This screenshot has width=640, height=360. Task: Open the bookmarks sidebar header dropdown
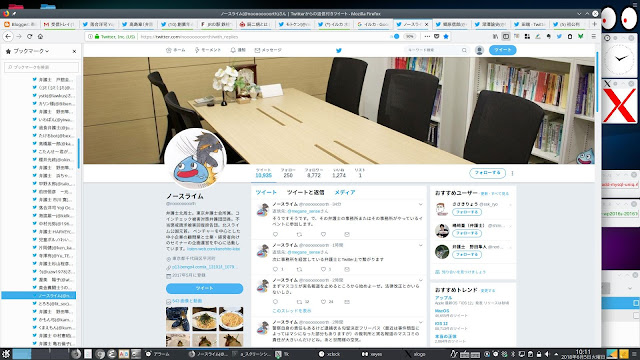[x=31, y=51]
